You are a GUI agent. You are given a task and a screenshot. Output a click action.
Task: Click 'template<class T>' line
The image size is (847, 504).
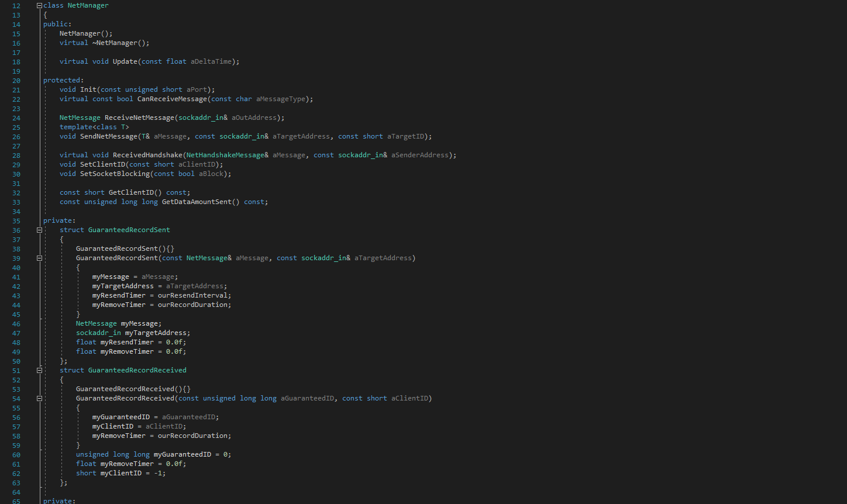(x=94, y=127)
